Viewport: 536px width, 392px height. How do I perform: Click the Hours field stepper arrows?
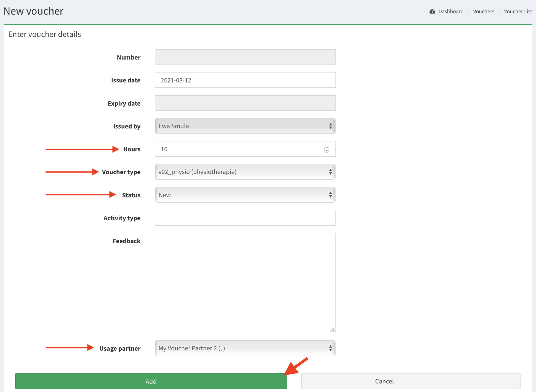(x=327, y=149)
